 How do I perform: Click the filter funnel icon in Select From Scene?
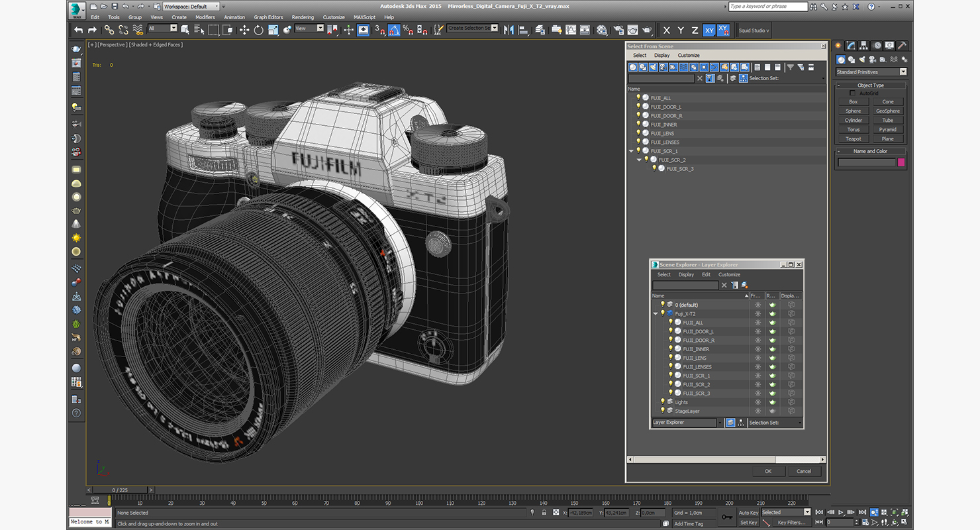tap(790, 67)
